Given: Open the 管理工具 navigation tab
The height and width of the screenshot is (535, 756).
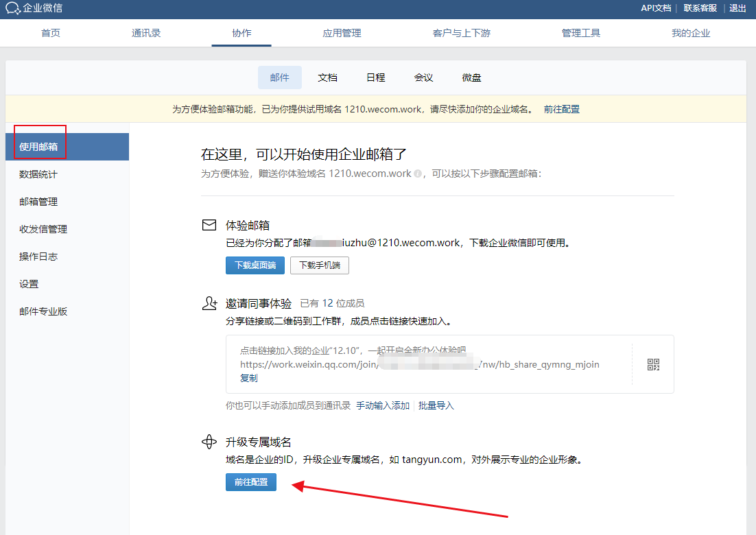Looking at the screenshot, I should pyautogui.click(x=581, y=33).
